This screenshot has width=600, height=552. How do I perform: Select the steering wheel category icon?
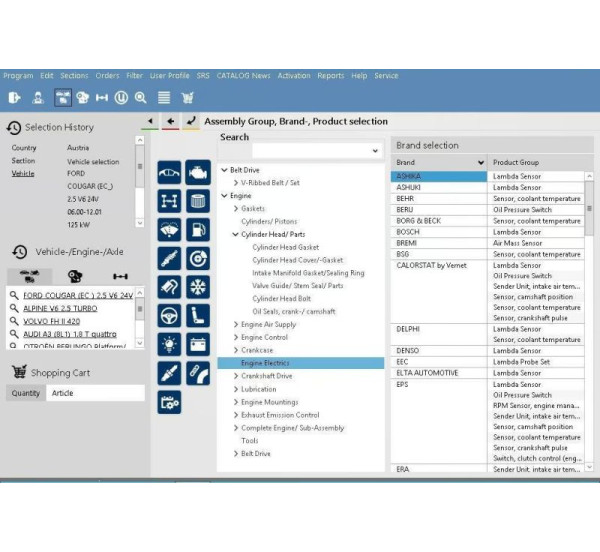pos(170,316)
